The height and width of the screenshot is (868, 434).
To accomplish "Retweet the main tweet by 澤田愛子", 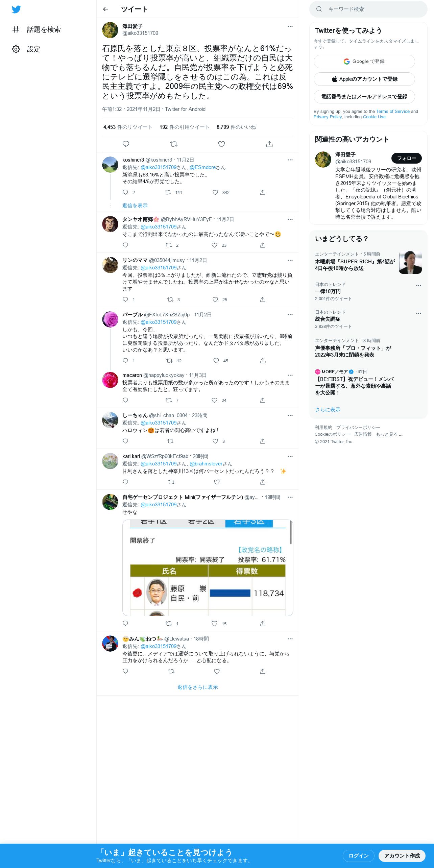I will pyautogui.click(x=174, y=144).
